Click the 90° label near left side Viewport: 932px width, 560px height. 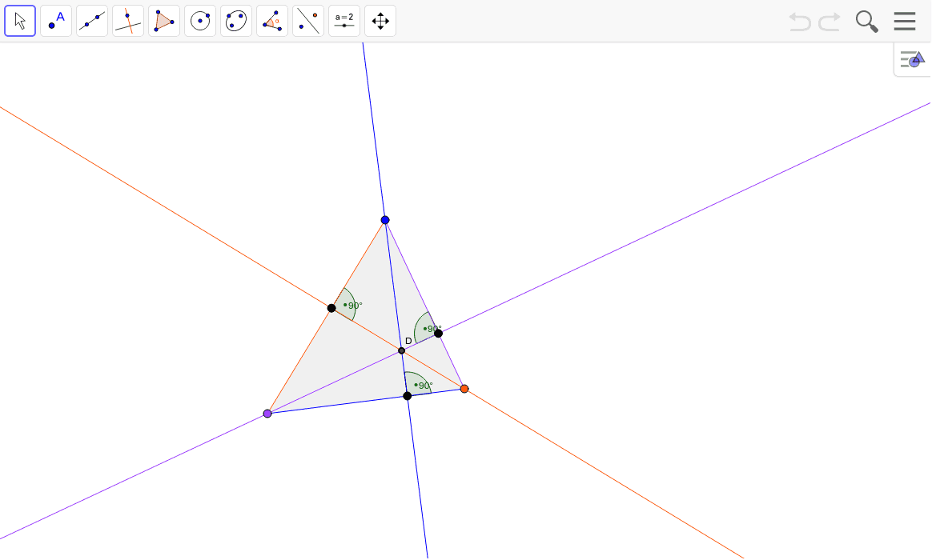[x=355, y=306]
